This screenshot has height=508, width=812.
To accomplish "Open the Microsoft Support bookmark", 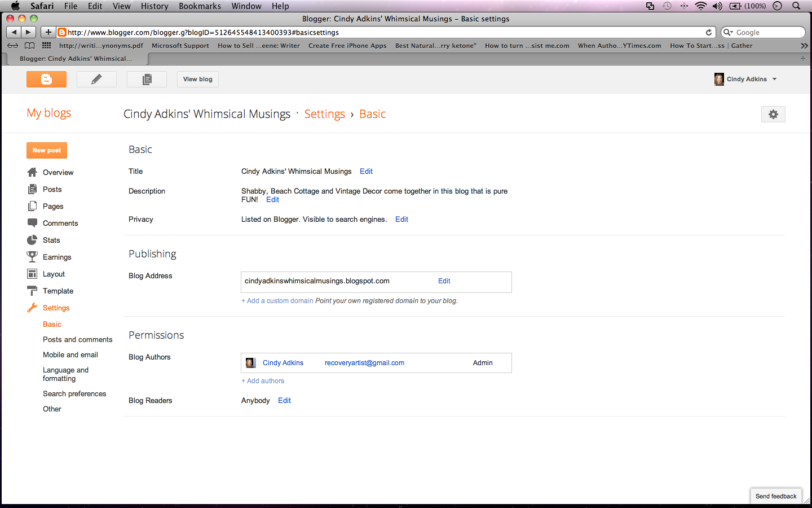I will [180, 46].
